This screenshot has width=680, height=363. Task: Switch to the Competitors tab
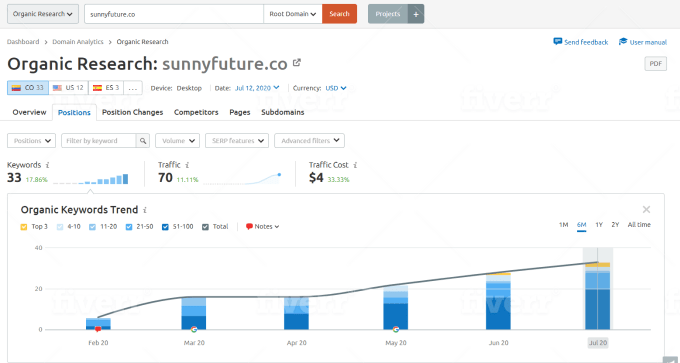click(196, 112)
